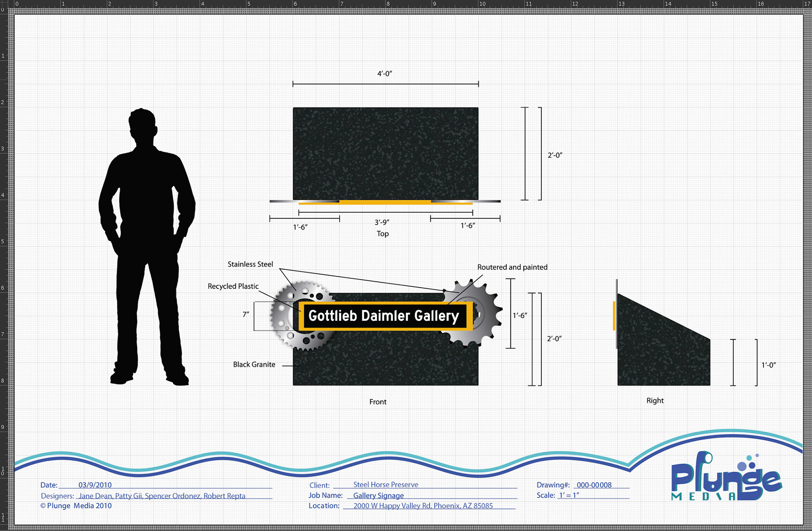Click the "1'-0"" dimension text
This screenshot has height=531, width=812.
768,365
